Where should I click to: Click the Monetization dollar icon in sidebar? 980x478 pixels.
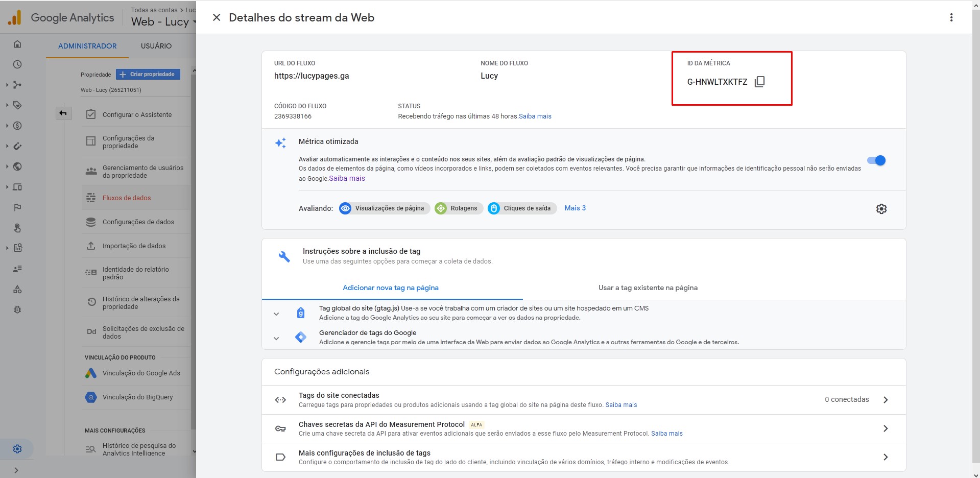17,126
